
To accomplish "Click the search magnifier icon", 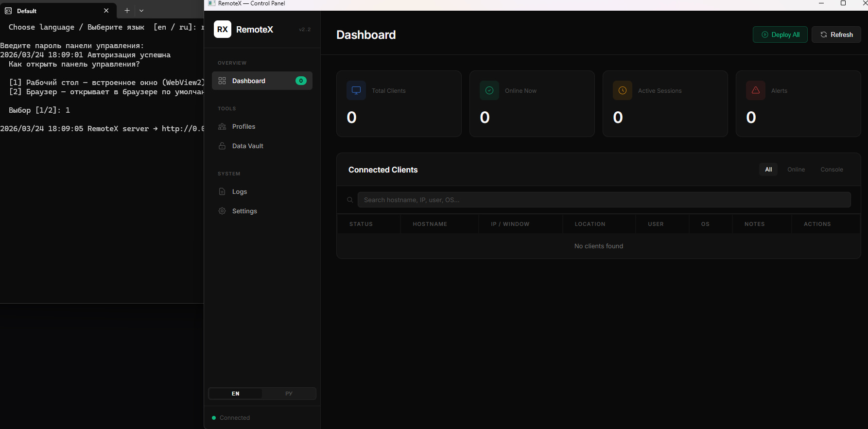I will tap(350, 200).
